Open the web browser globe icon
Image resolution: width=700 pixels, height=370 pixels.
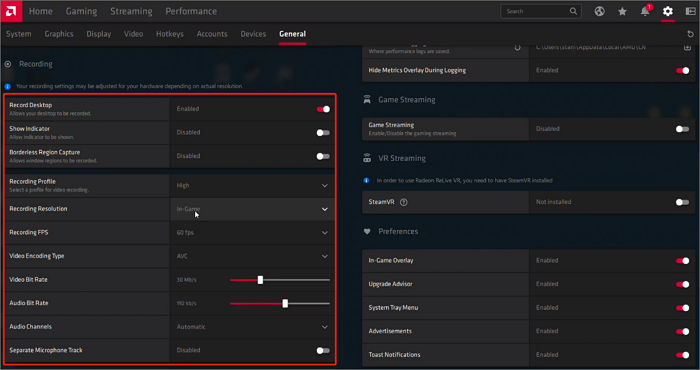coord(600,12)
